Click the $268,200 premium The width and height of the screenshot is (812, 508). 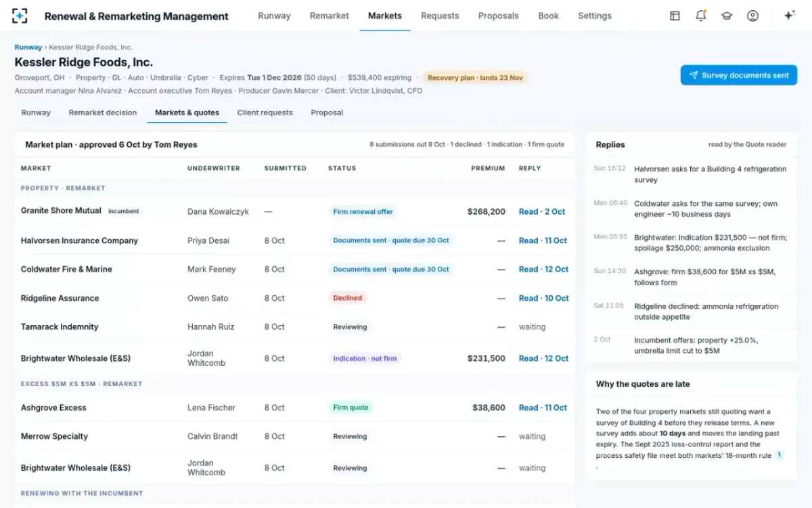487,211
